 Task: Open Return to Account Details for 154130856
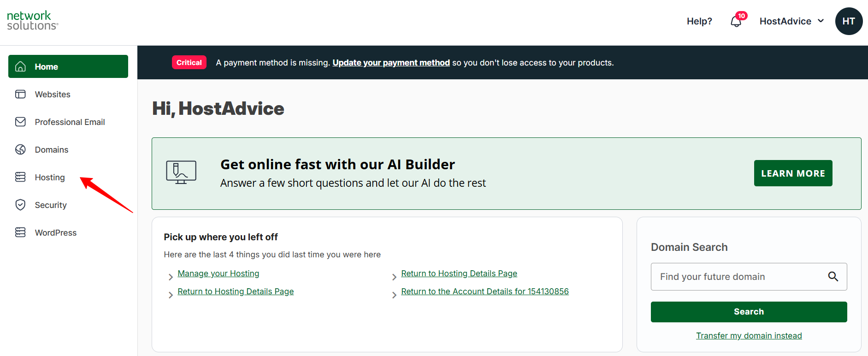tap(485, 291)
